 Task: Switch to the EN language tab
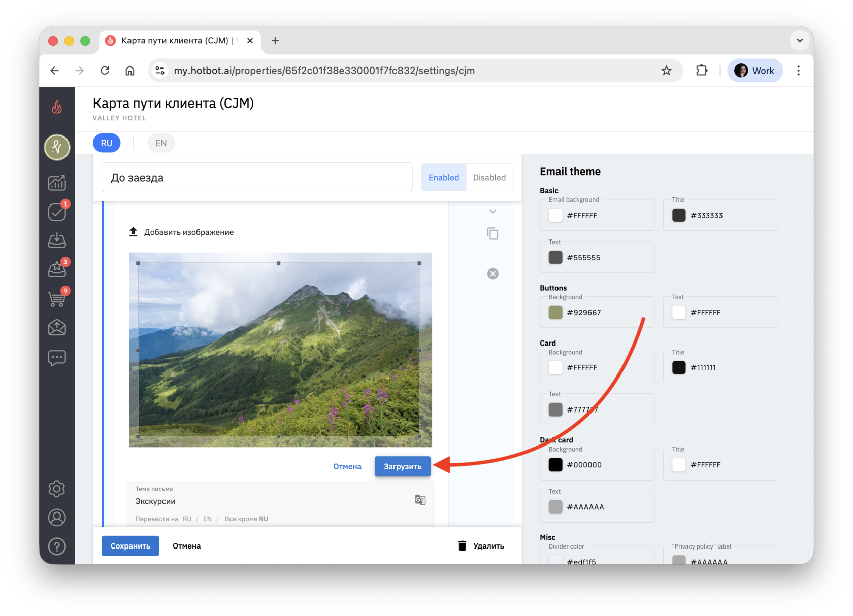coord(161,143)
